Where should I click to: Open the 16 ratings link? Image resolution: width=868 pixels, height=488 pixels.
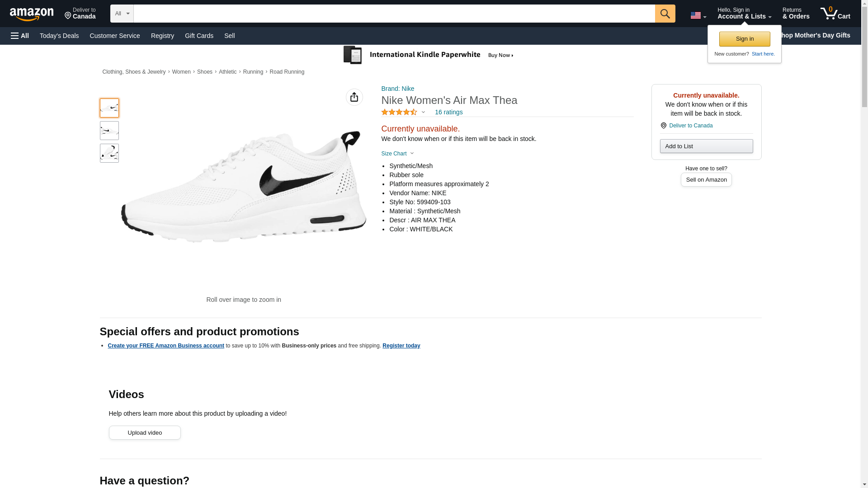tap(448, 112)
